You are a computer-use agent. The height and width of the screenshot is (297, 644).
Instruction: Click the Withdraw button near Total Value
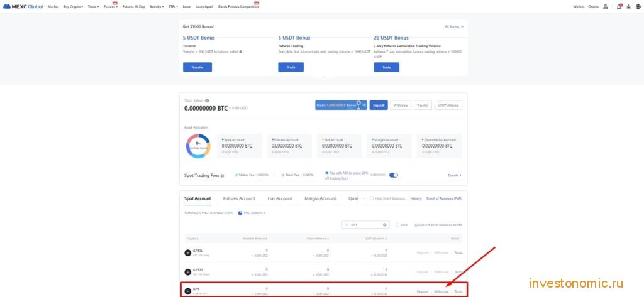click(x=401, y=105)
